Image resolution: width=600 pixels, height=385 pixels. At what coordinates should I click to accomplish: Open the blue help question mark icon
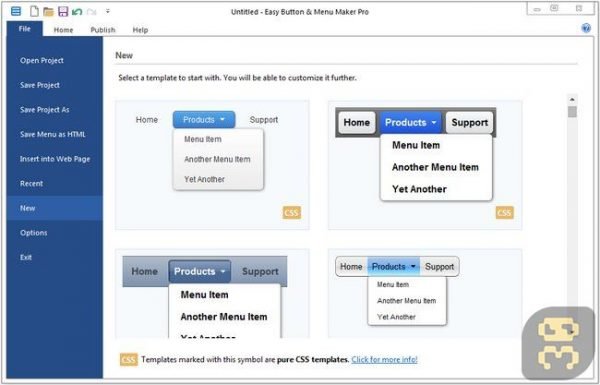[586, 28]
